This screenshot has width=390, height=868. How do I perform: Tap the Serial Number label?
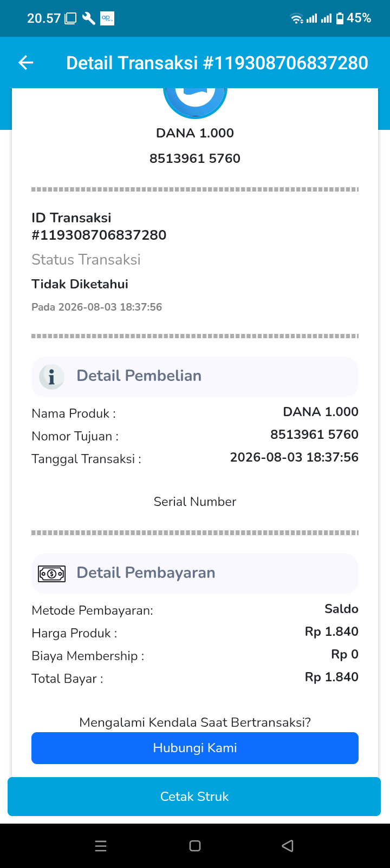tap(195, 502)
